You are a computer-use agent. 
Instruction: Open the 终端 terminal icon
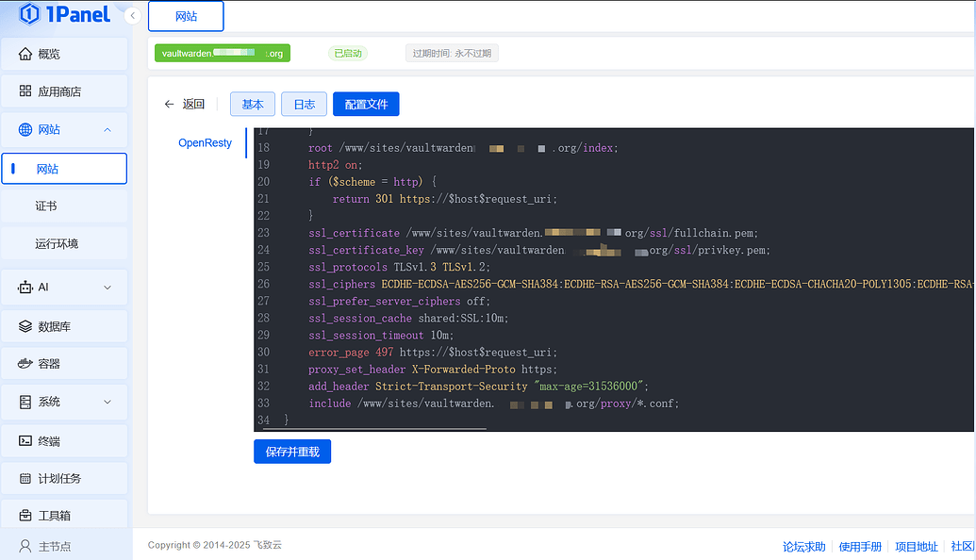[25, 440]
